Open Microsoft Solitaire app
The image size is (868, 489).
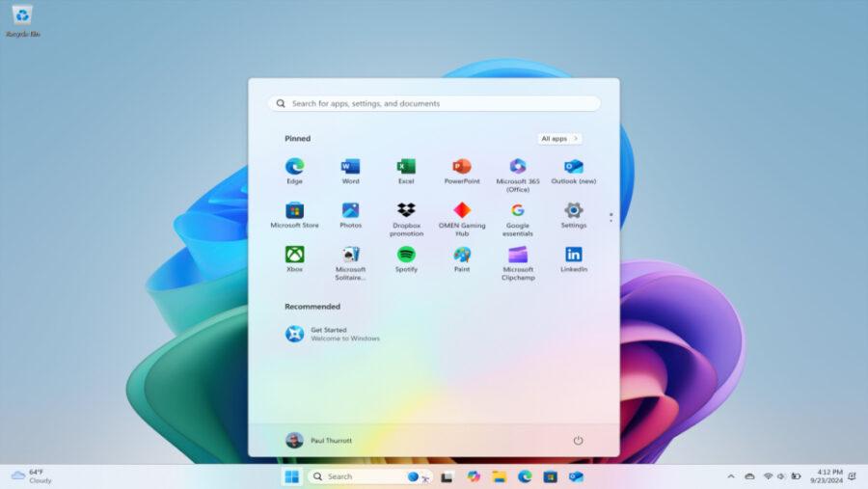(x=350, y=263)
